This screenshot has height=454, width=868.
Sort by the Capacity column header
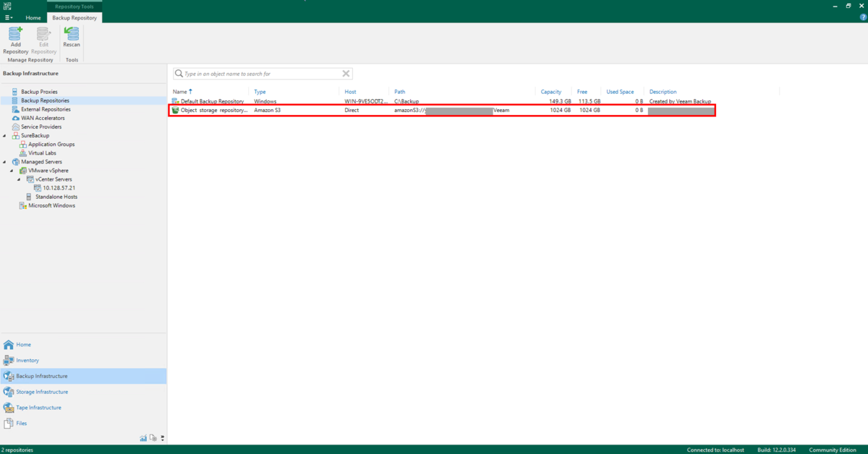(551, 92)
